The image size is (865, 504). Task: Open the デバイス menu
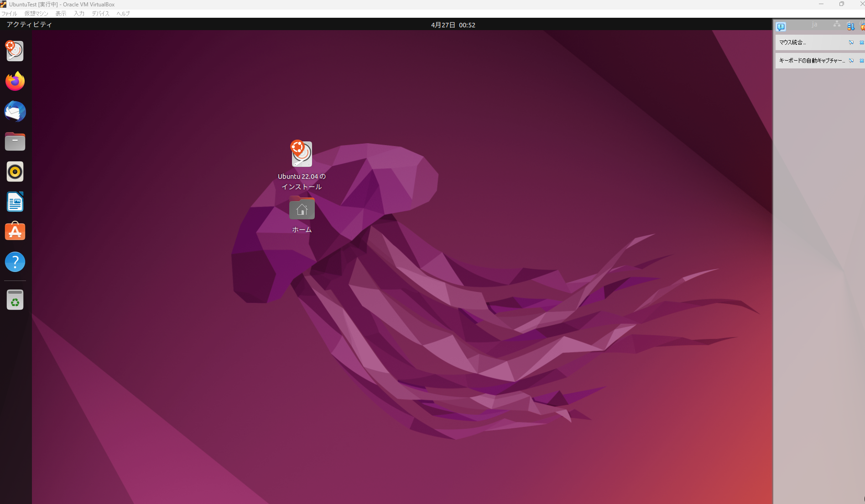click(99, 13)
